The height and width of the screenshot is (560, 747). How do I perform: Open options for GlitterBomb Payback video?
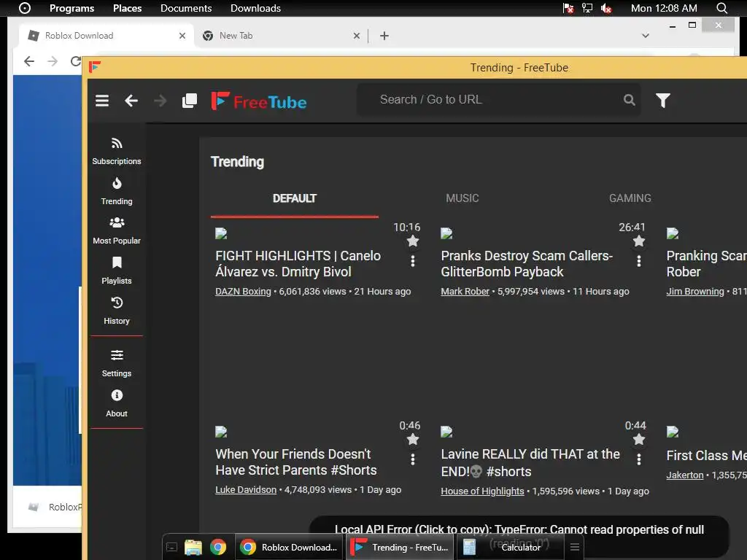[x=639, y=261]
